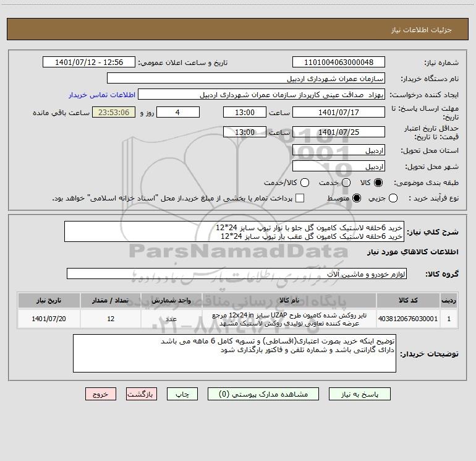Click quantity cell showing 12
Screen dimensions: 476x461
111,319
